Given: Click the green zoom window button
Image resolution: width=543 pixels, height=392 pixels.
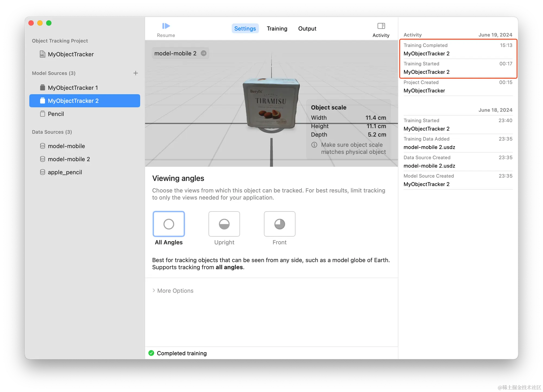Looking at the screenshot, I should (x=49, y=23).
